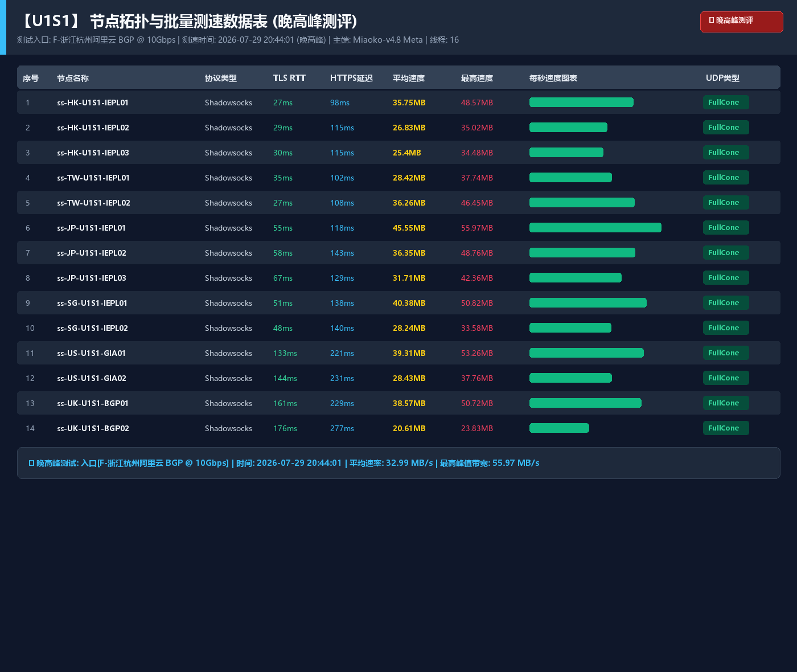Click the TLS RTT column header

(x=289, y=78)
